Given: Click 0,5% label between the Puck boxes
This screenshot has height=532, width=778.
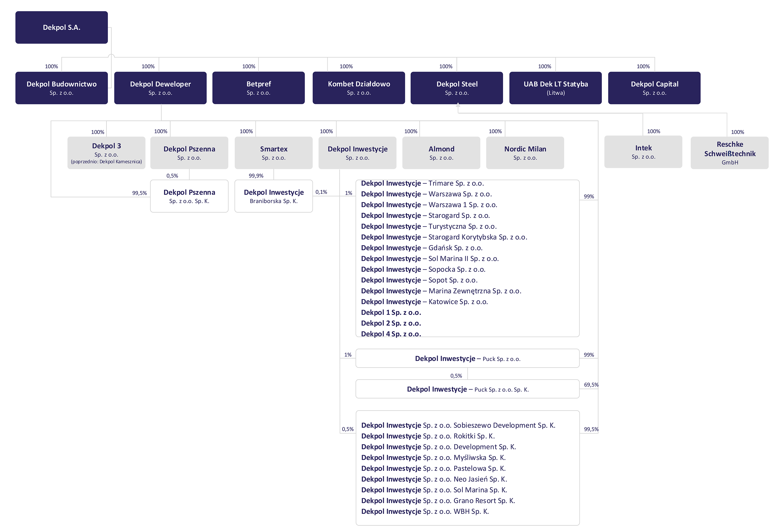Looking at the screenshot, I should click(x=456, y=376).
